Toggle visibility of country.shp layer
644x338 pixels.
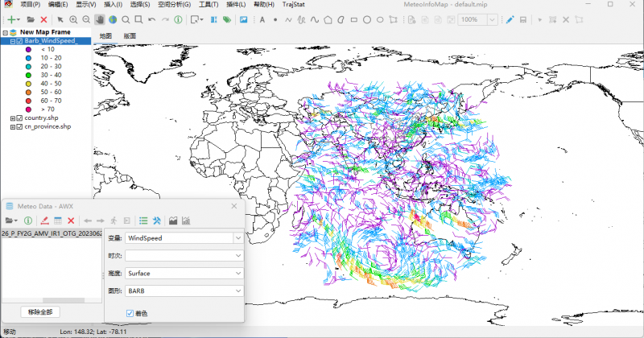tap(19, 118)
